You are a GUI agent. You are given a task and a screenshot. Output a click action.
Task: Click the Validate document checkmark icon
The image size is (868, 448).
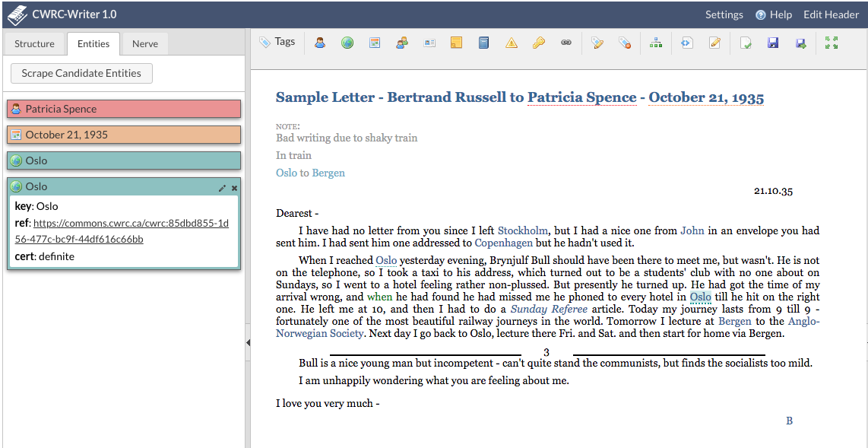[746, 43]
